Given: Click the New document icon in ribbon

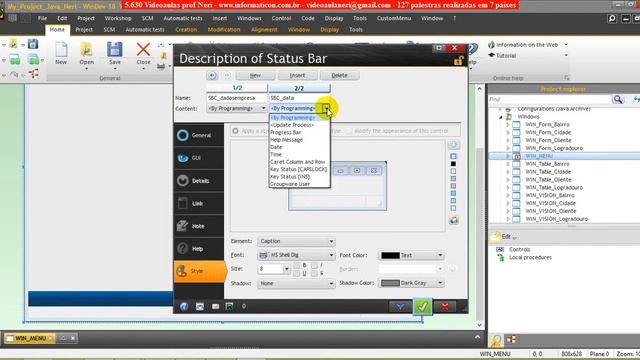Looking at the screenshot, I should pyautogui.click(x=61, y=50).
